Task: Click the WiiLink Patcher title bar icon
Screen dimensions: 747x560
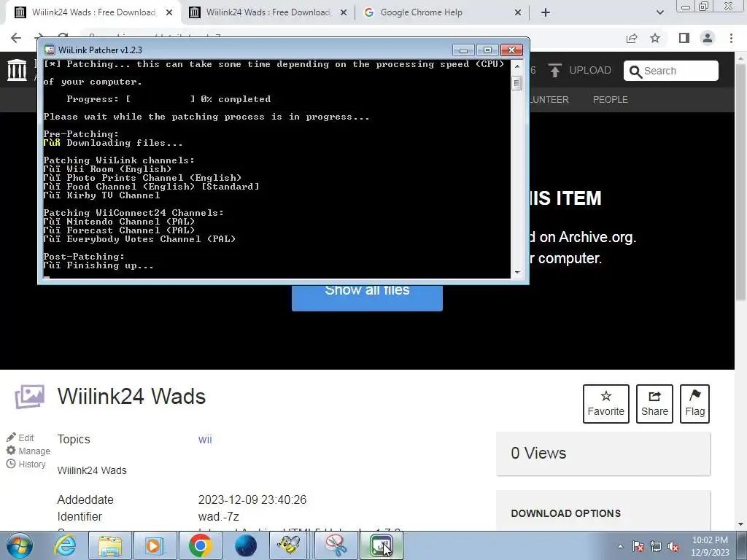Action: 49,50
